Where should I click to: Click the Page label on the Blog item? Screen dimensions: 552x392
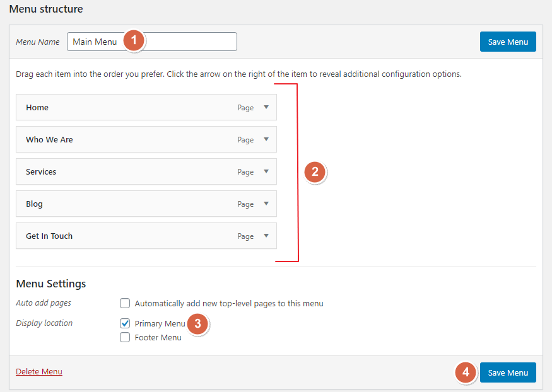pos(245,204)
